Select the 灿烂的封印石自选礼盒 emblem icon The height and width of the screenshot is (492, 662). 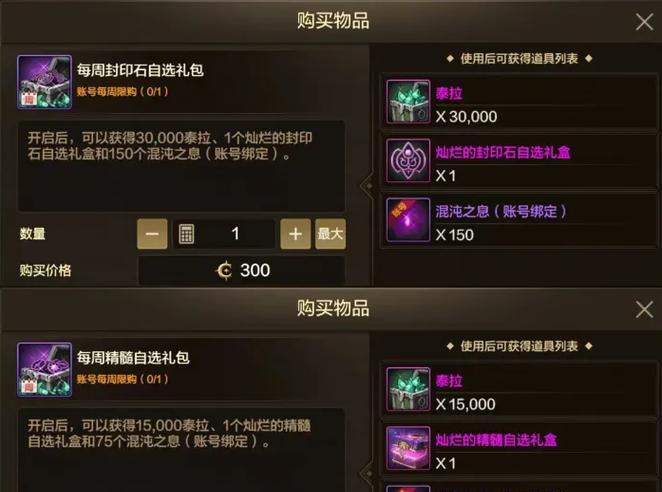[408, 160]
